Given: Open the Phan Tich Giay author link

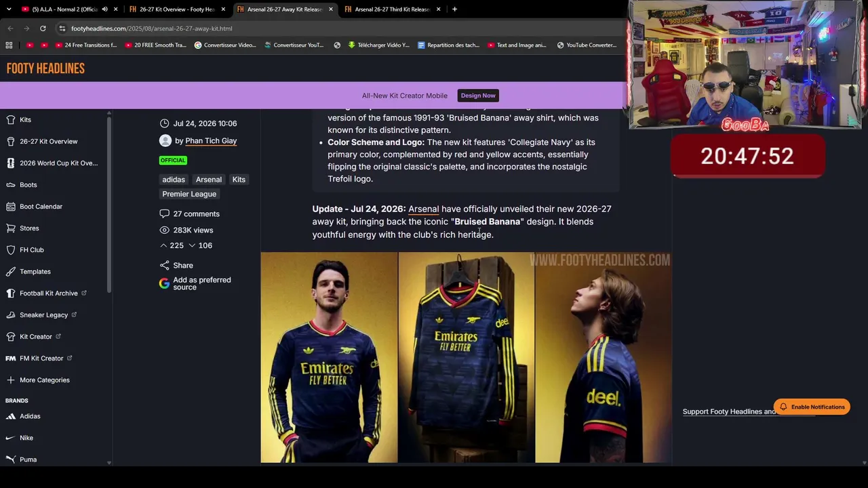Looking at the screenshot, I should click(211, 140).
